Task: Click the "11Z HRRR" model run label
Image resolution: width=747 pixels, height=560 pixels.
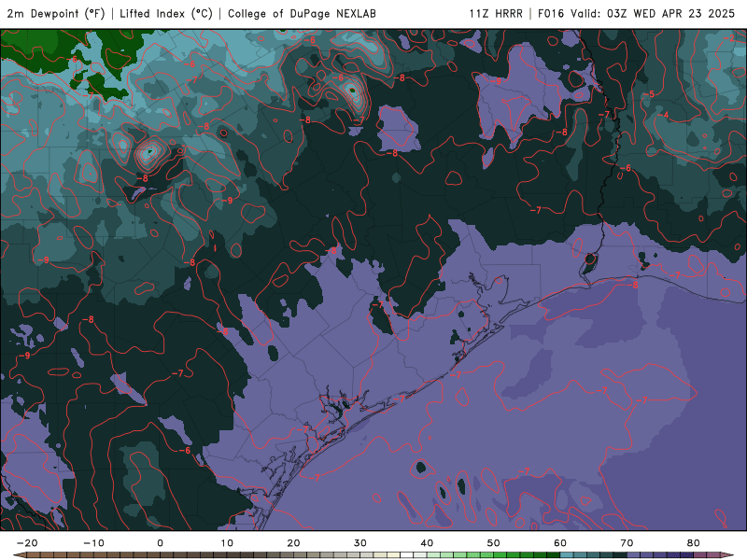Action: 496,13
